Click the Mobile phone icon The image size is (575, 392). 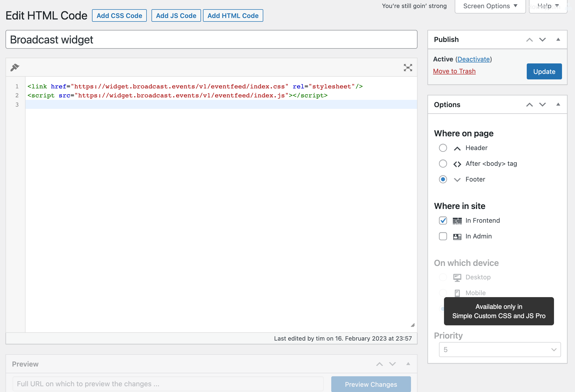(x=457, y=293)
